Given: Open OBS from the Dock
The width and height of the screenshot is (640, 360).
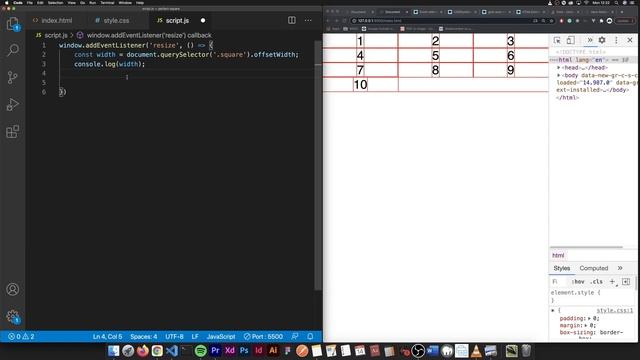Looking at the screenshot, I should 418,351.
